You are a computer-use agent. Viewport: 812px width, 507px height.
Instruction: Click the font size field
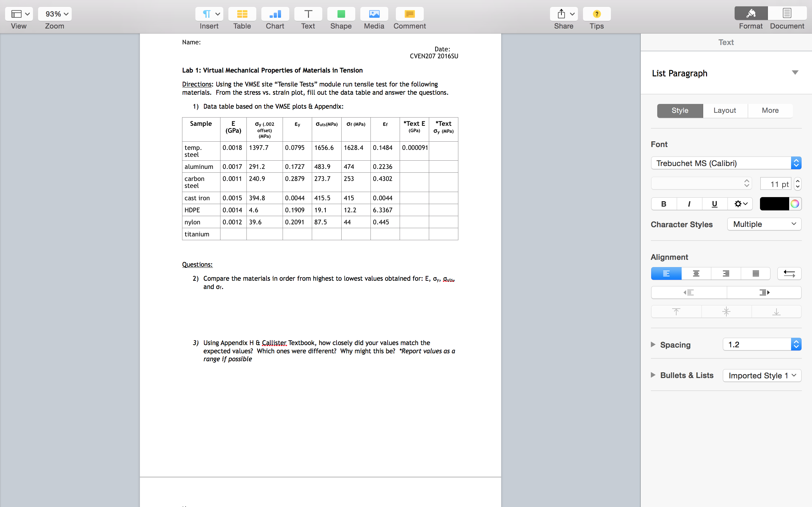coord(776,184)
